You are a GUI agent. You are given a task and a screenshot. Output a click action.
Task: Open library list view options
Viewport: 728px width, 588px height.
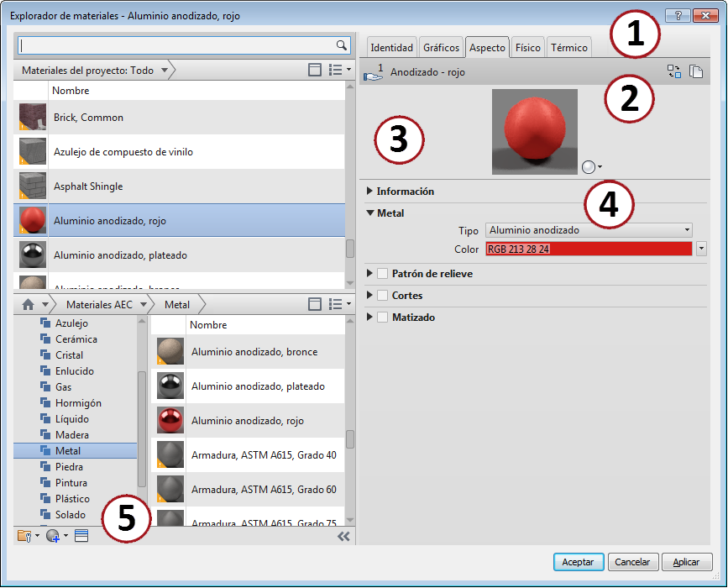[x=340, y=304]
